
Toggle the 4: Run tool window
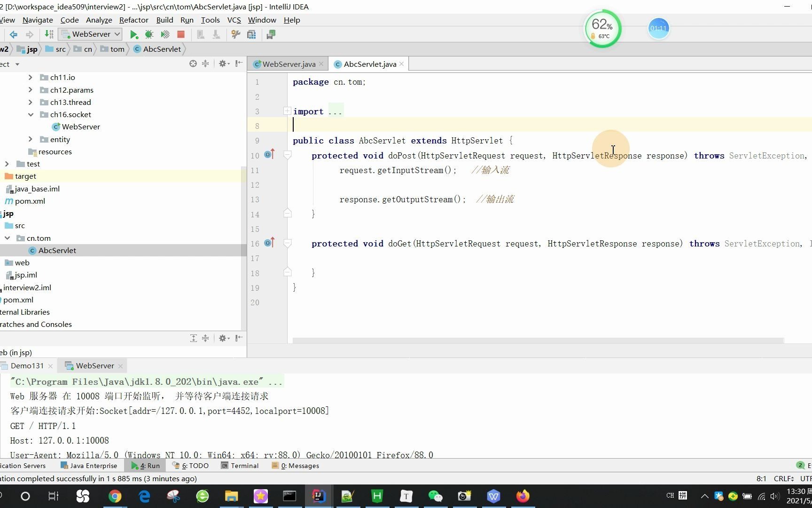145,466
